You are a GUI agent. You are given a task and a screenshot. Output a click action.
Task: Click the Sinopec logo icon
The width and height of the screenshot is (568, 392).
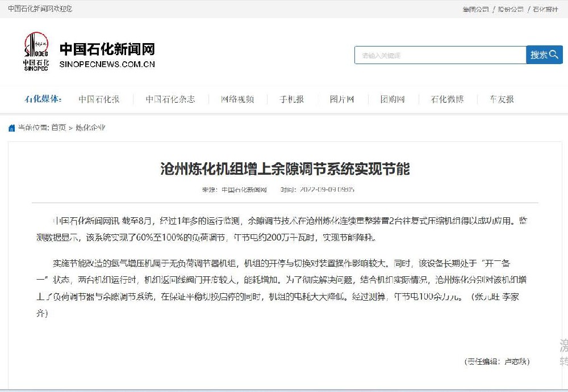click(x=36, y=51)
